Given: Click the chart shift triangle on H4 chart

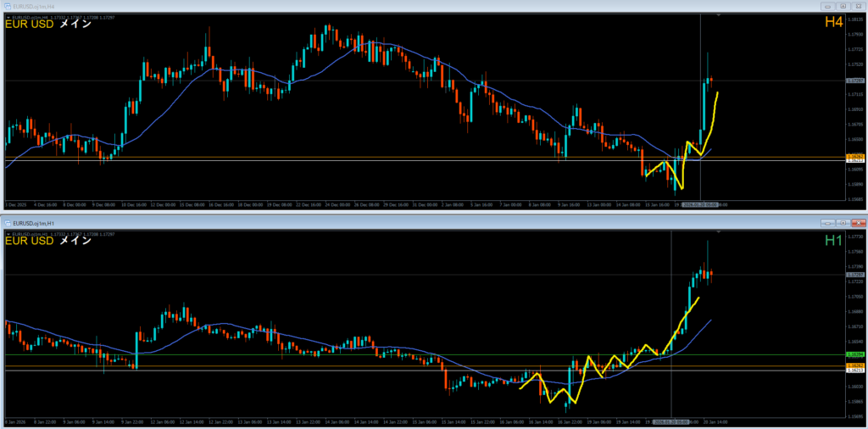Looking at the screenshot, I should [719, 15].
